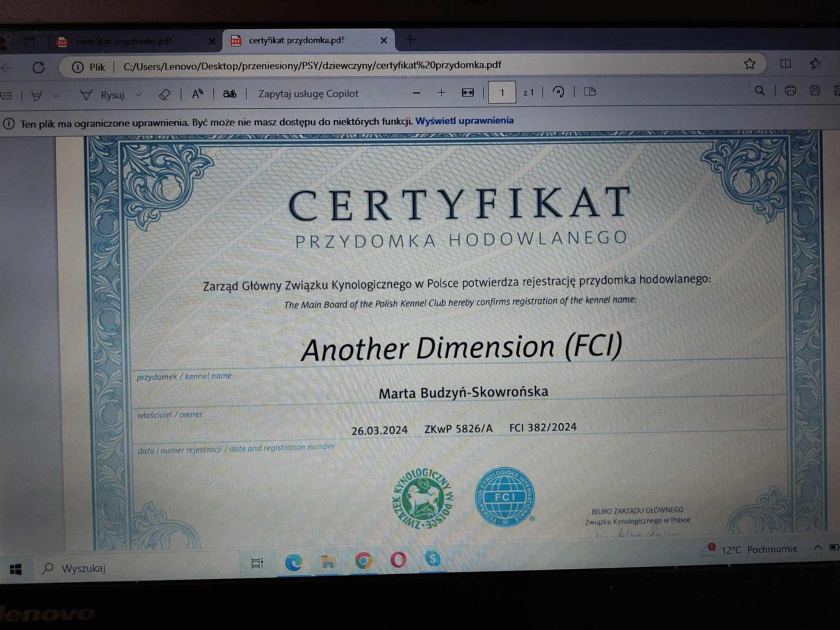Toggle the page view layout icon

[590, 91]
